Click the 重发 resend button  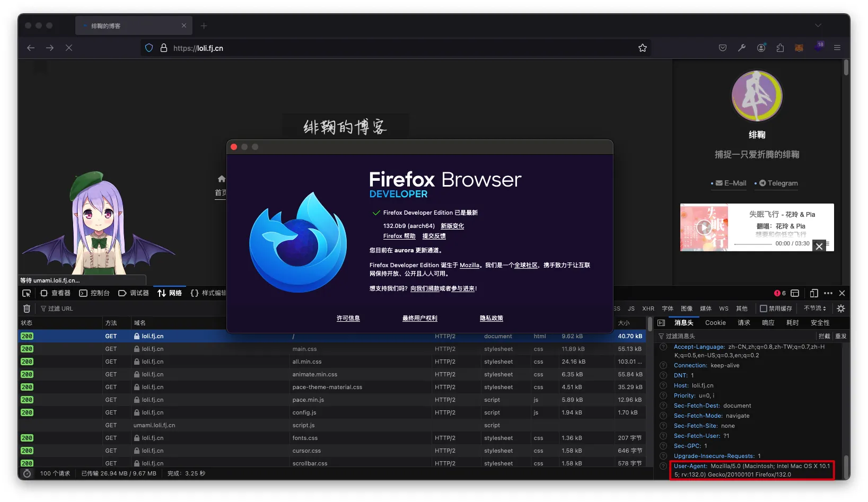click(x=841, y=336)
